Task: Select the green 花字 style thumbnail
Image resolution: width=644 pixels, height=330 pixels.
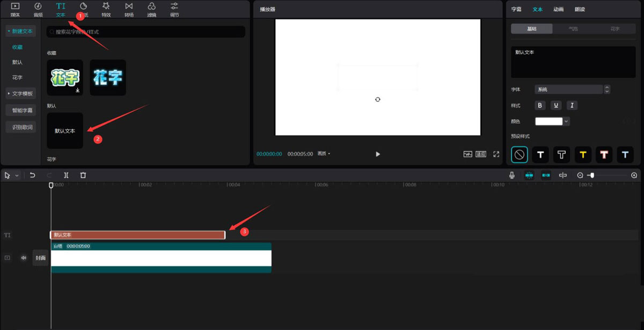Action: (x=65, y=78)
